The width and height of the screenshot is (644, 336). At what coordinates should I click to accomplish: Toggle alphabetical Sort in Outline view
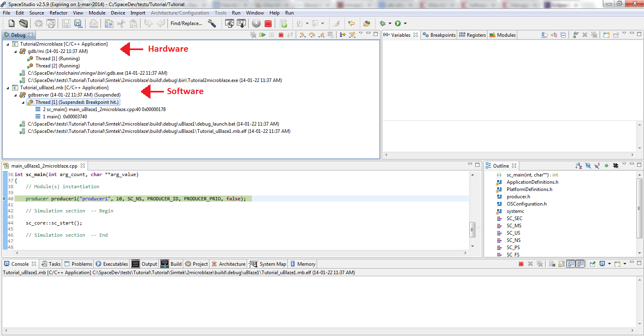pyautogui.click(x=579, y=166)
